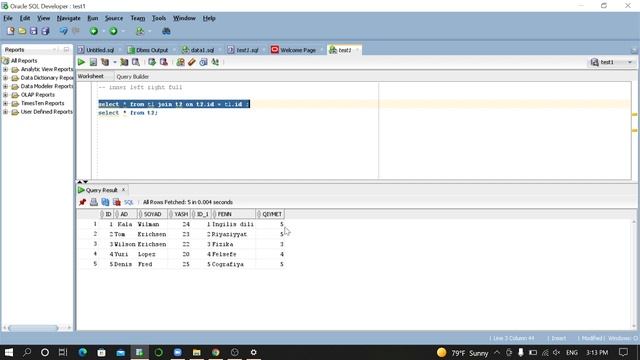Open the Team menu
Image resolution: width=640 pixels, height=360 pixels.
[138, 18]
